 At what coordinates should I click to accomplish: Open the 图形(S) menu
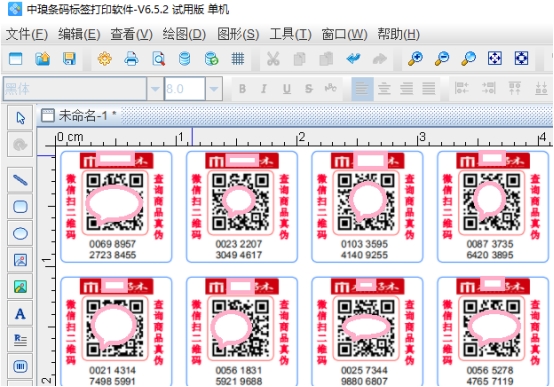238,34
